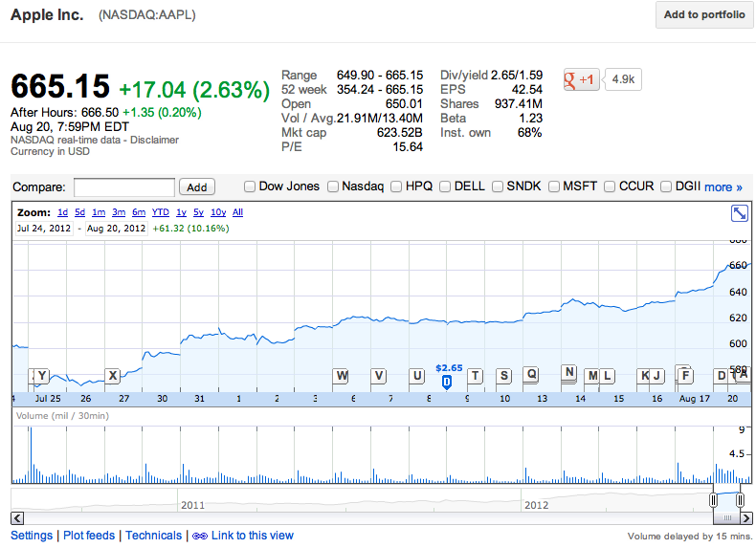Click the Compare ticker input field
The image size is (756, 548).
pos(124,187)
